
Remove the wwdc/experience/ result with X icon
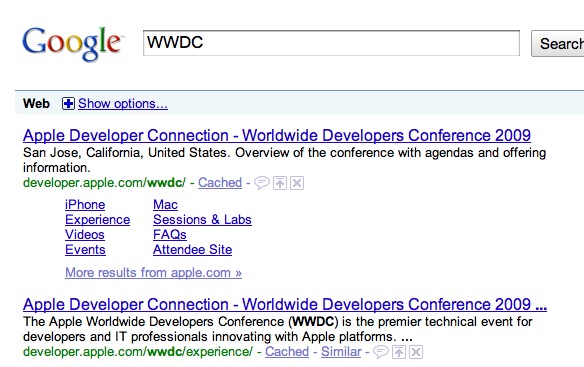coord(416,352)
